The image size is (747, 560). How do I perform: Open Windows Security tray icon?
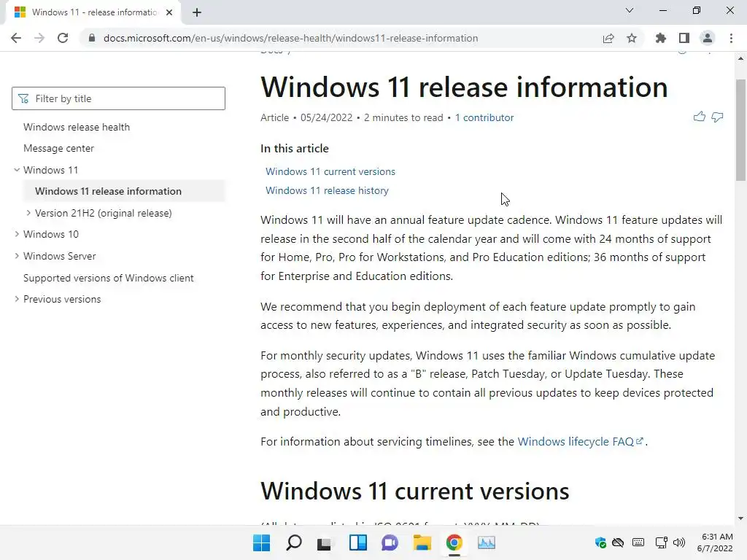click(x=600, y=542)
